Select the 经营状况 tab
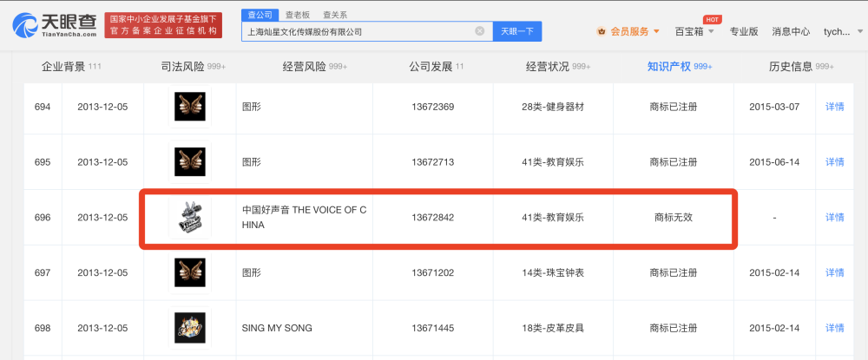The image size is (868, 360). (558, 67)
